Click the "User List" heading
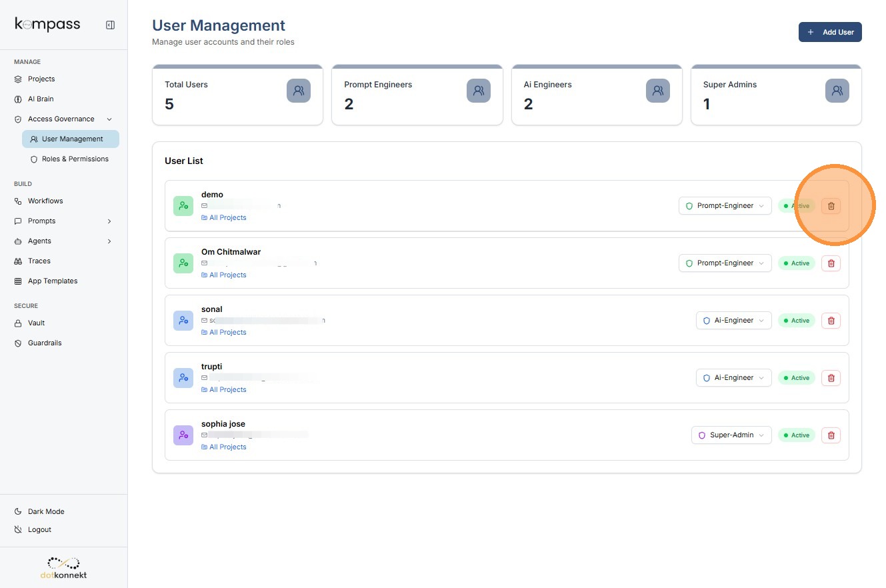 click(x=184, y=161)
